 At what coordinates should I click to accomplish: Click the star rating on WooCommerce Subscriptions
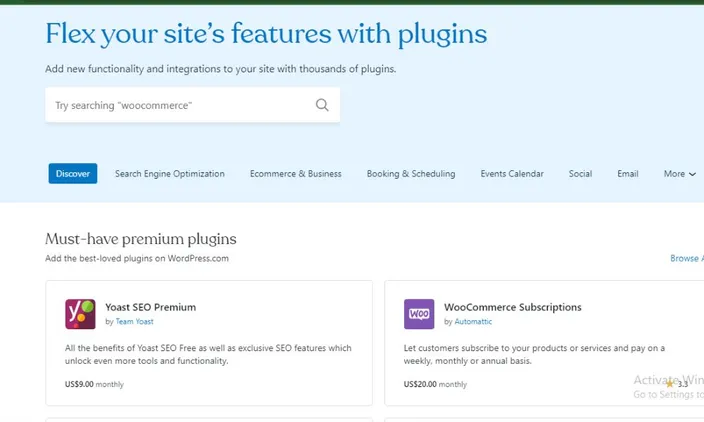tap(677, 384)
